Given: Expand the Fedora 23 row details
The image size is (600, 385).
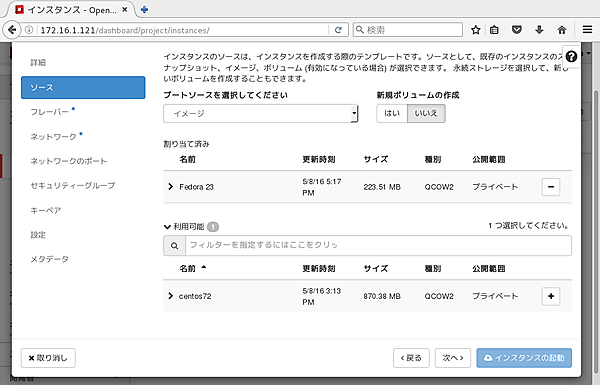Looking at the screenshot, I should [x=171, y=187].
